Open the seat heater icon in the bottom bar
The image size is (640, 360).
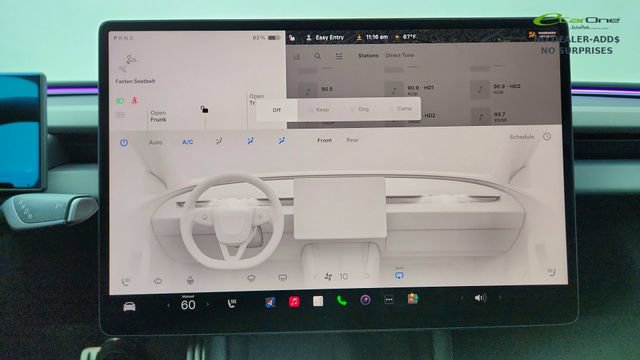(x=232, y=303)
